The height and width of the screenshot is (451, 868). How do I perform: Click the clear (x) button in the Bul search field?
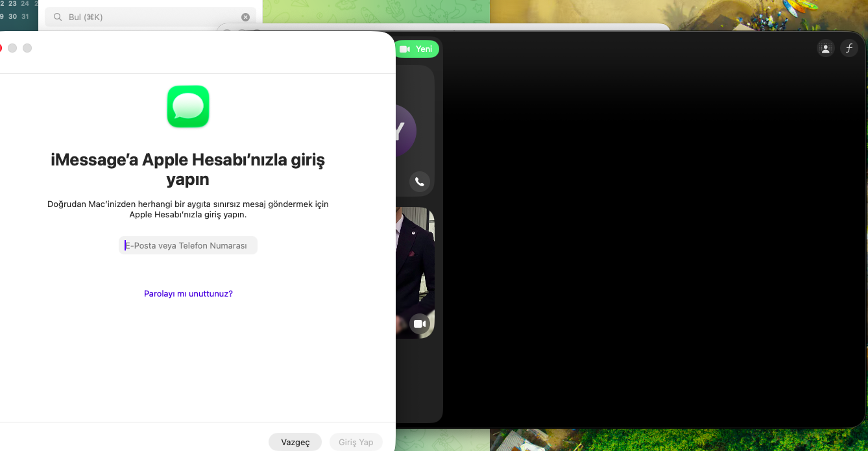(x=245, y=18)
